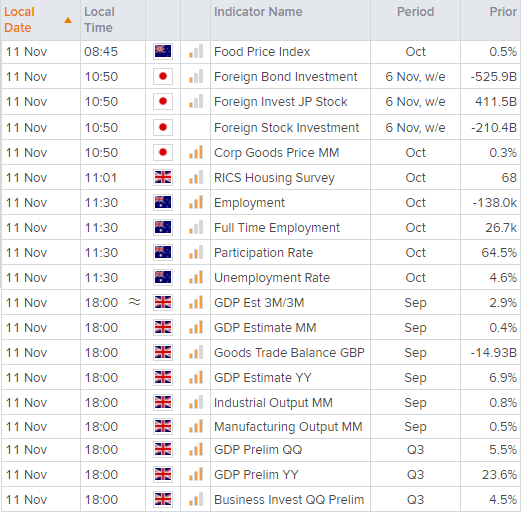The image size is (521, 513).
Task: Click the approximate-time symbol beside GDP Est 3M/3M
Action: pos(134,302)
